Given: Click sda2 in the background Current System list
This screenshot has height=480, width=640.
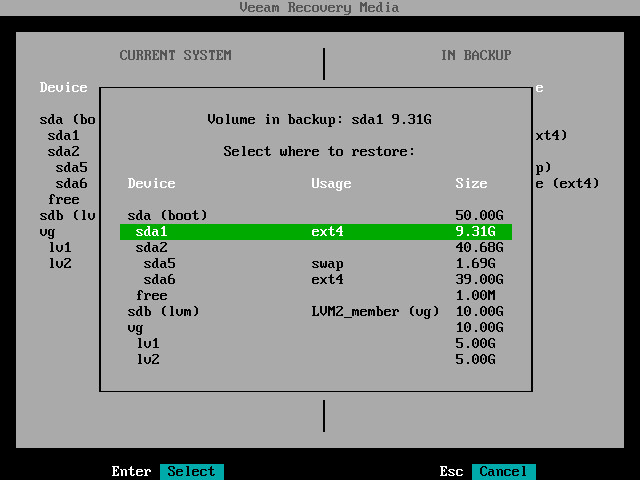Looking at the screenshot, I should [x=63, y=151].
